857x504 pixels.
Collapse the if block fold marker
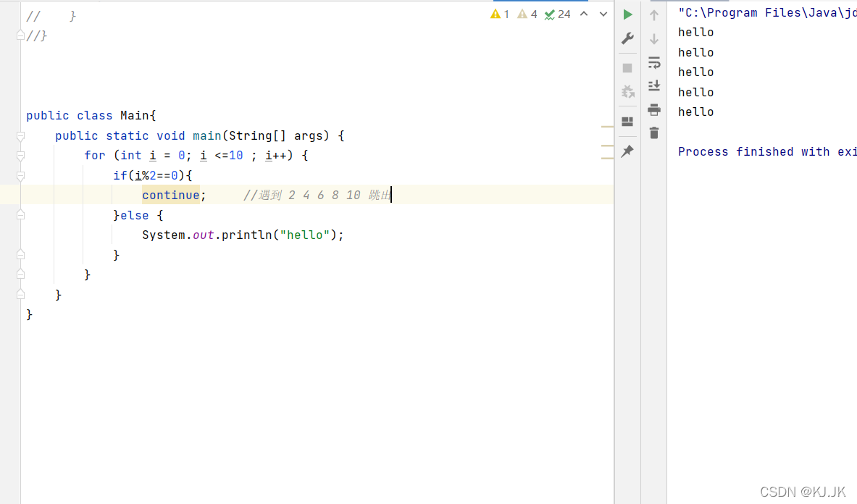point(20,176)
